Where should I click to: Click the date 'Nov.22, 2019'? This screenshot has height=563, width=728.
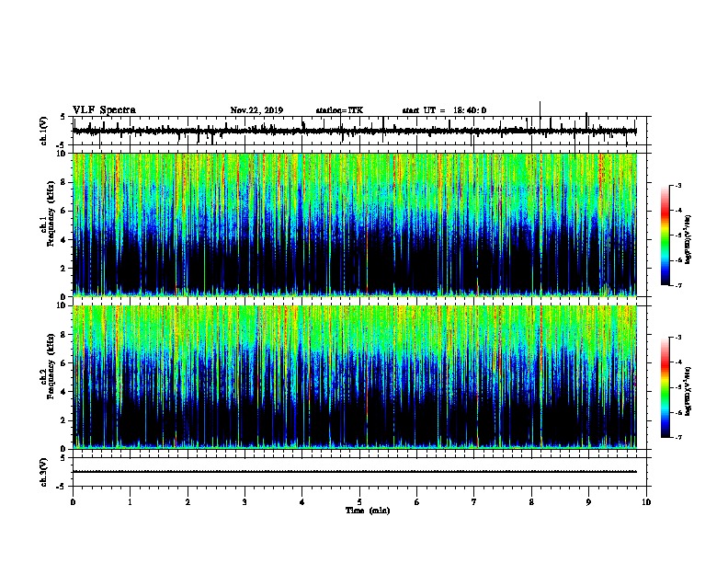pos(256,110)
